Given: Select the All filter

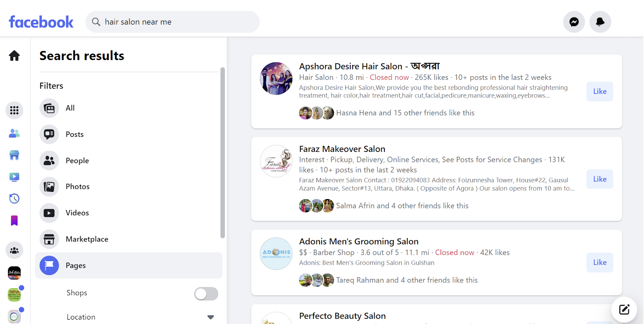Looking at the screenshot, I should pyautogui.click(x=129, y=108).
